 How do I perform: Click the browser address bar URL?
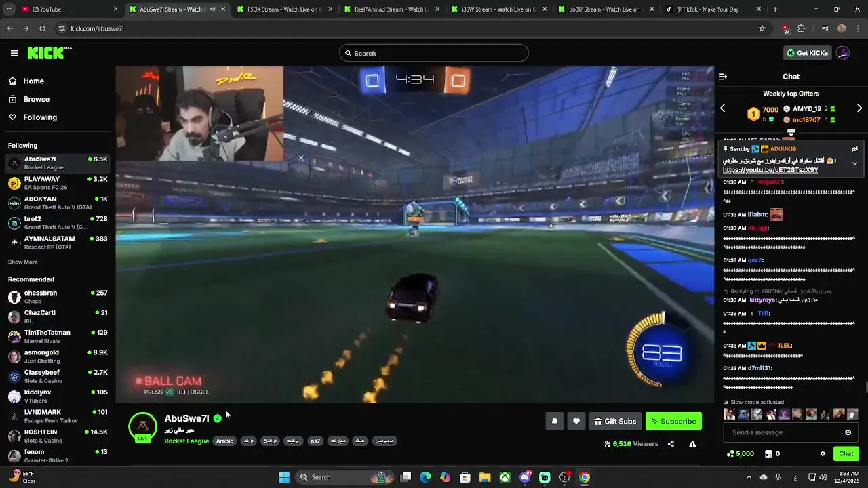click(x=97, y=28)
